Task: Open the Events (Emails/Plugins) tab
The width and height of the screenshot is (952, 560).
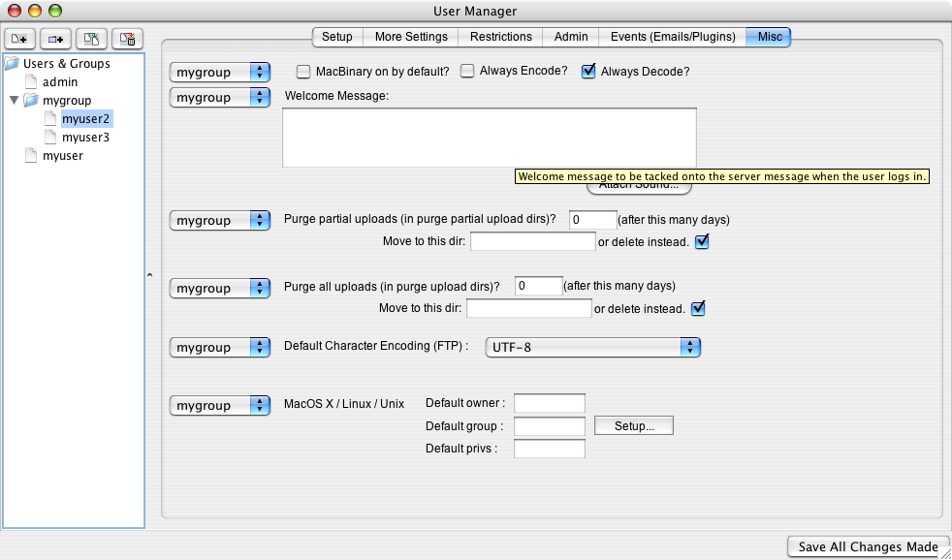Action: tap(672, 37)
